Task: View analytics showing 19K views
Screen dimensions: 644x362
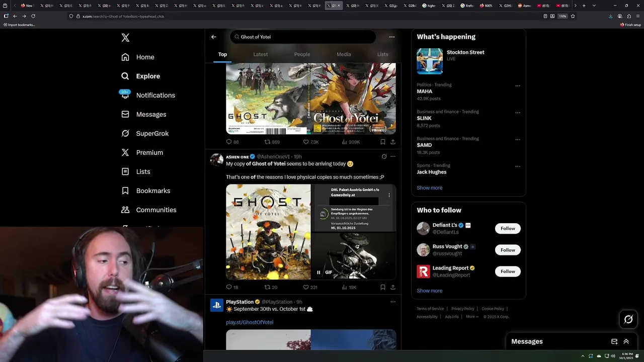Action: 349,288
